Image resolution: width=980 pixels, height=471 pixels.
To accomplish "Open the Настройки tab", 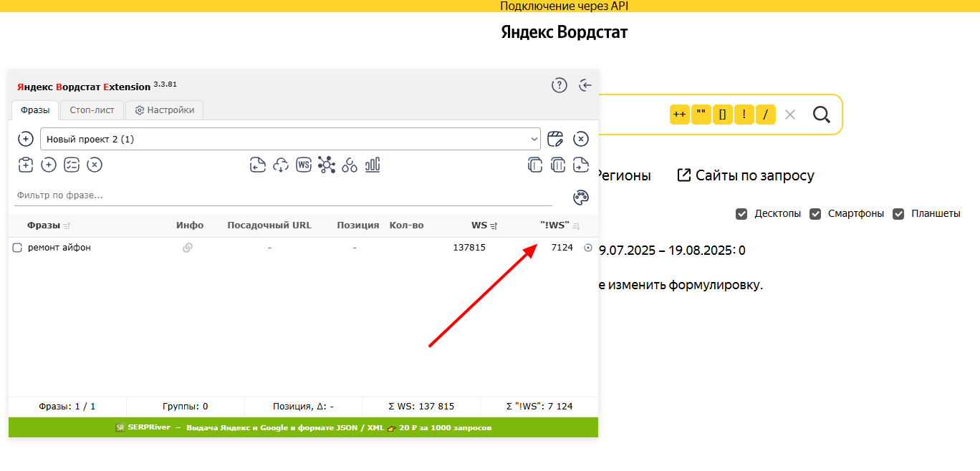I will click(x=164, y=110).
